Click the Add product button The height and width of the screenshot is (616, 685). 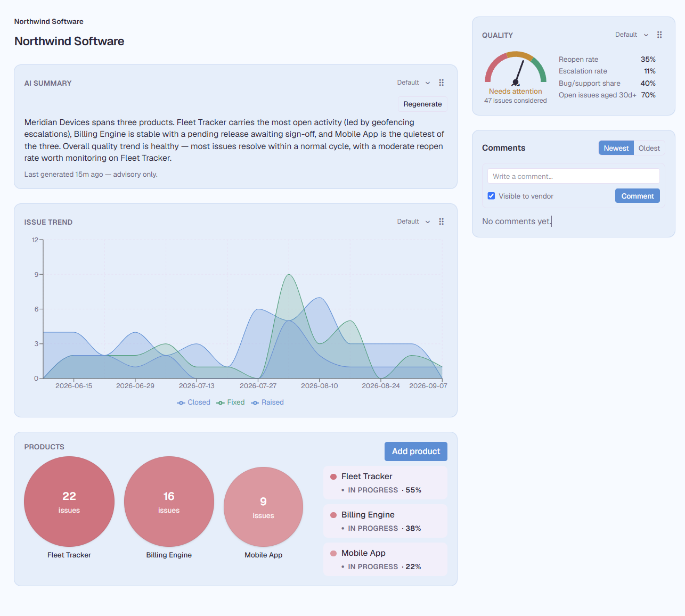point(416,451)
